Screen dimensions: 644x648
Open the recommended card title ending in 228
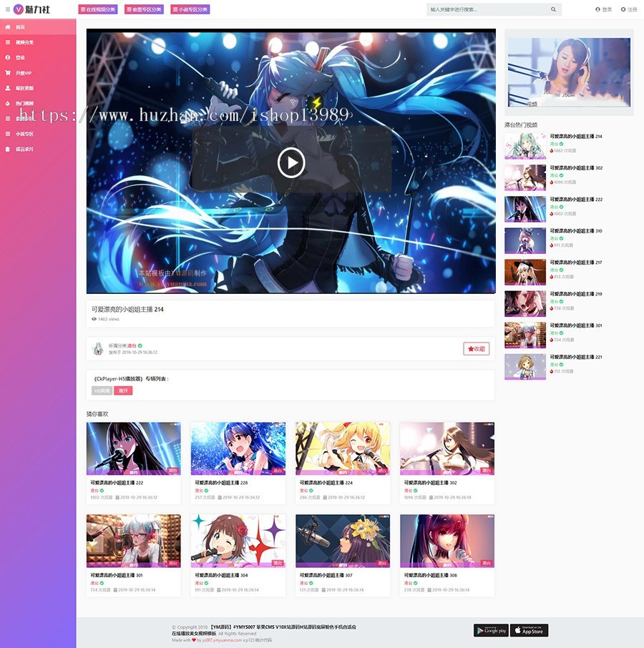point(221,483)
